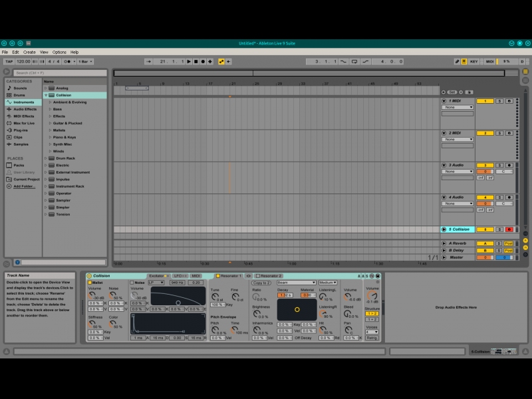The height and width of the screenshot is (399, 532).
Task: Click Add Folder in Places
Action: [25, 186]
